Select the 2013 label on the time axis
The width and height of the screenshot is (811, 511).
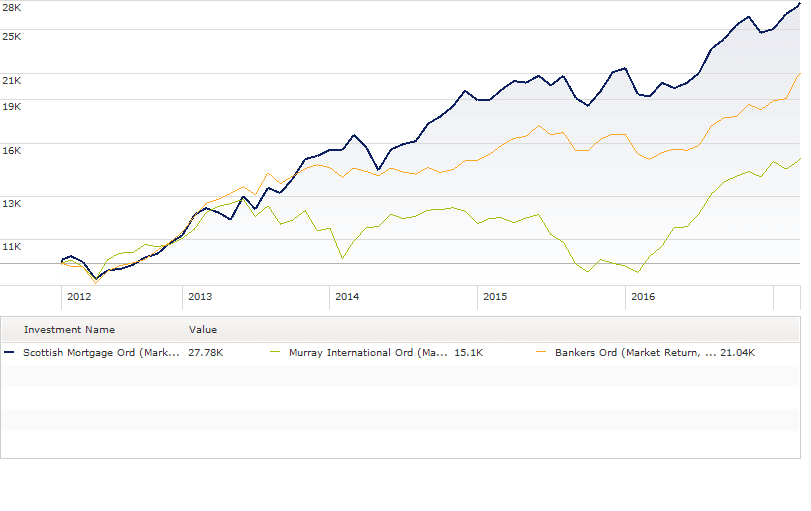pos(200,297)
